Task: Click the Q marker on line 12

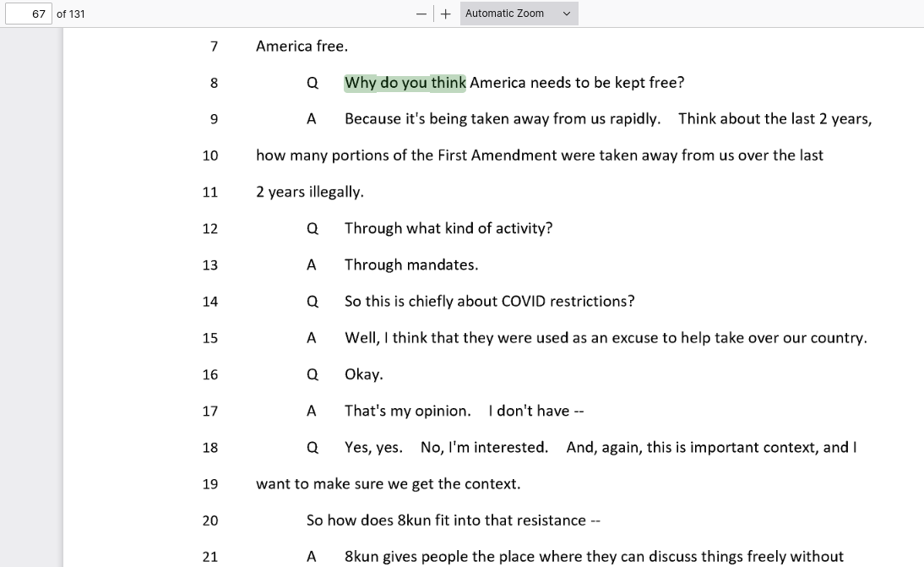Action: 313,229
